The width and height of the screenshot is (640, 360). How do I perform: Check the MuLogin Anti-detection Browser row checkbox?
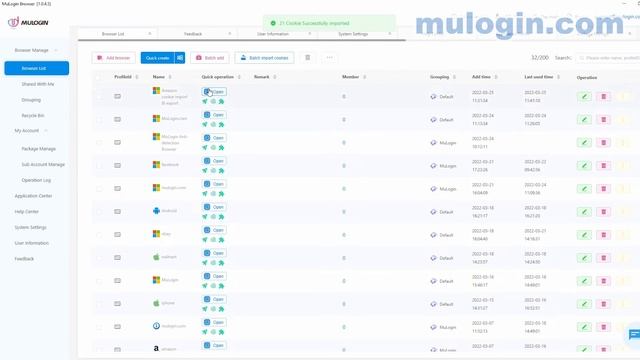(x=99, y=142)
